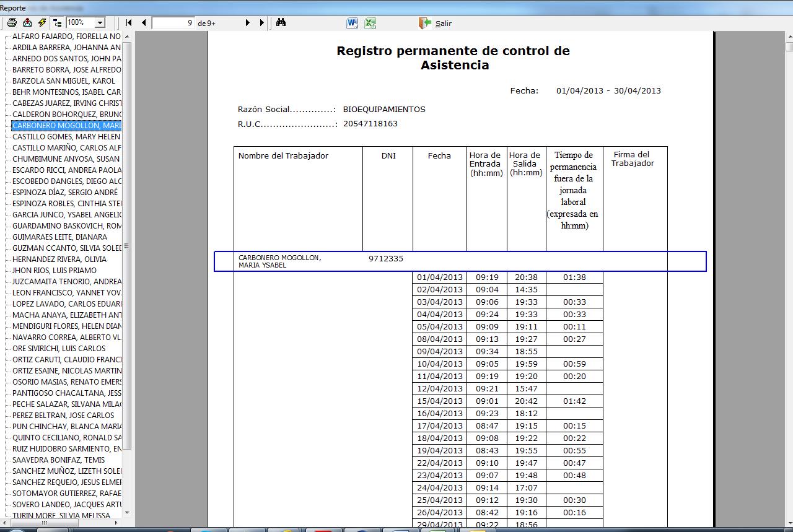Viewport: 793px width, 532px height.
Task: Select RUIZ HUIDOBRO SARMIENTO in tree
Action: (66, 448)
